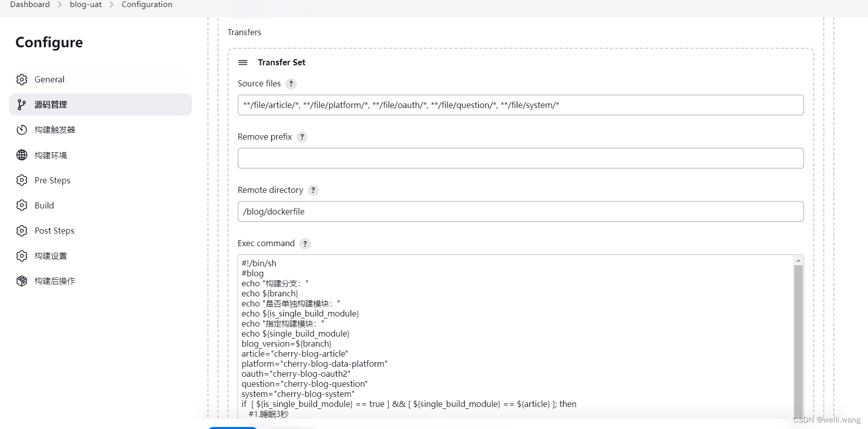868x429 pixels.
Task: Click the General gear icon
Action: point(22,79)
